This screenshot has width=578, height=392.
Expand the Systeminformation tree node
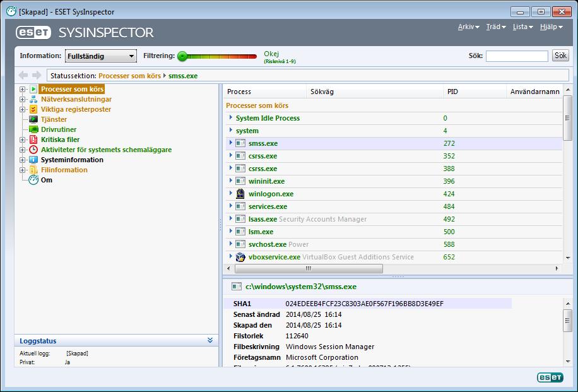point(23,160)
